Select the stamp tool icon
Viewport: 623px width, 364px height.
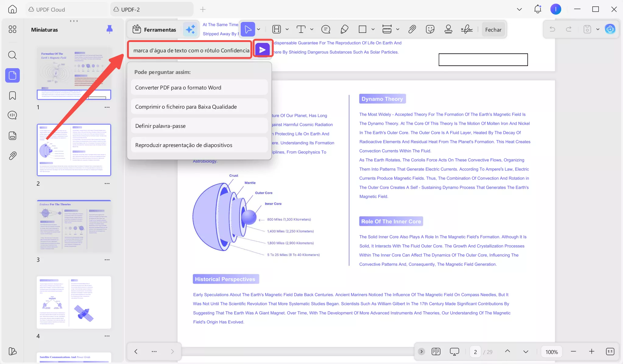click(x=448, y=30)
